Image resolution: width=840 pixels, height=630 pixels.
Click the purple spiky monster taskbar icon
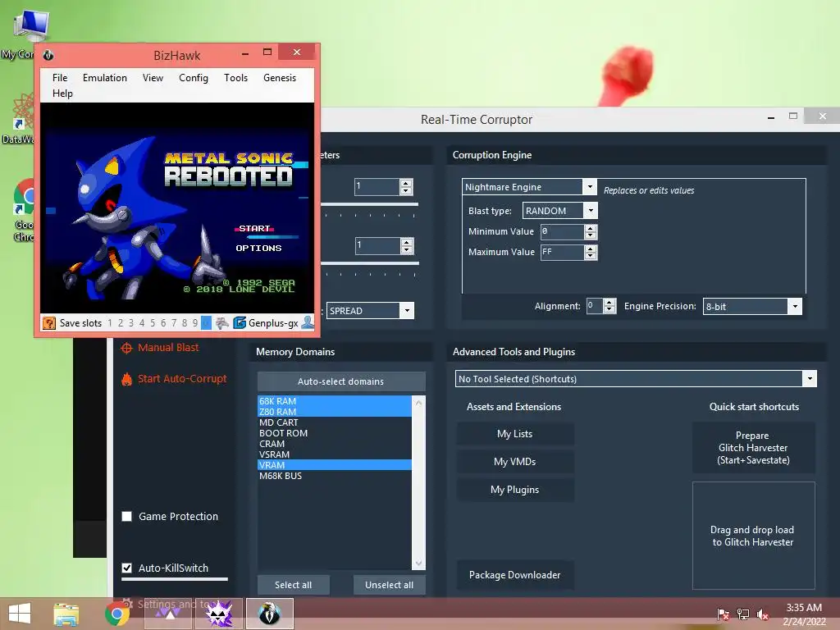coord(219,614)
